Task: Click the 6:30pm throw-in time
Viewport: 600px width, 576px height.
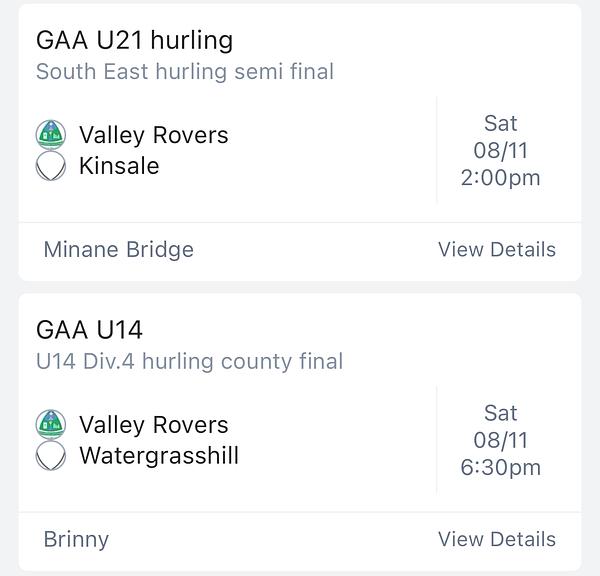Action: [x=500, y=467]
